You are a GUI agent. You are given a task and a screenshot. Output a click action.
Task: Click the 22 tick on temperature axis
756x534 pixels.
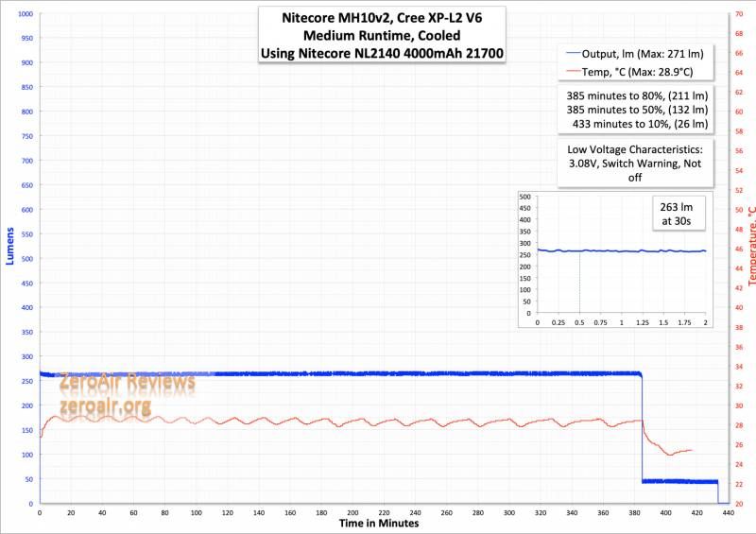(739, 484)
